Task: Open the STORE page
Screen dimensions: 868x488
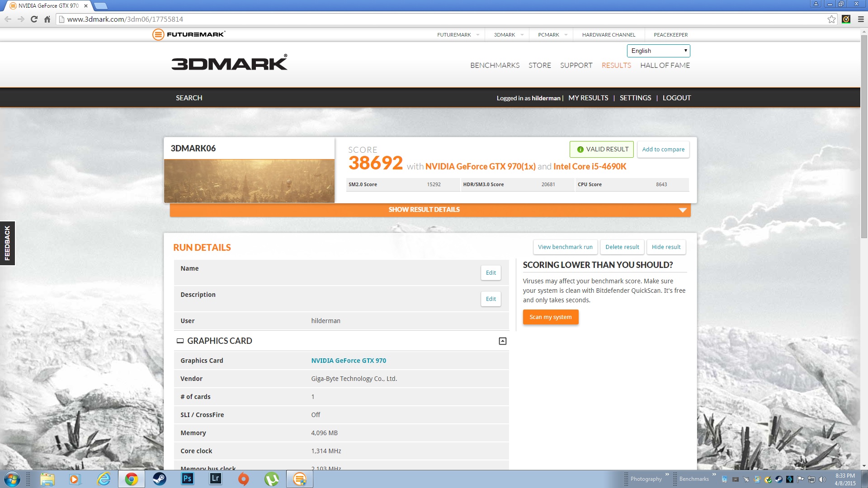Action: tap(540, 66)
